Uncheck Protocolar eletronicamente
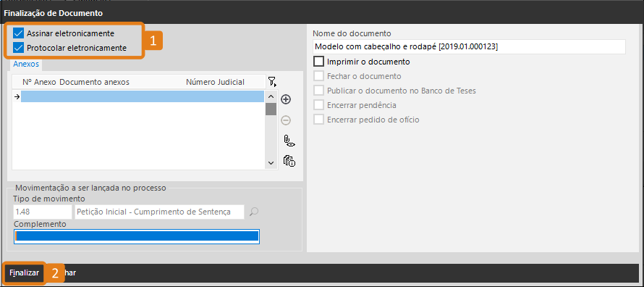The width and height of the screenshot is (644, 287). (x=19, y=48)
